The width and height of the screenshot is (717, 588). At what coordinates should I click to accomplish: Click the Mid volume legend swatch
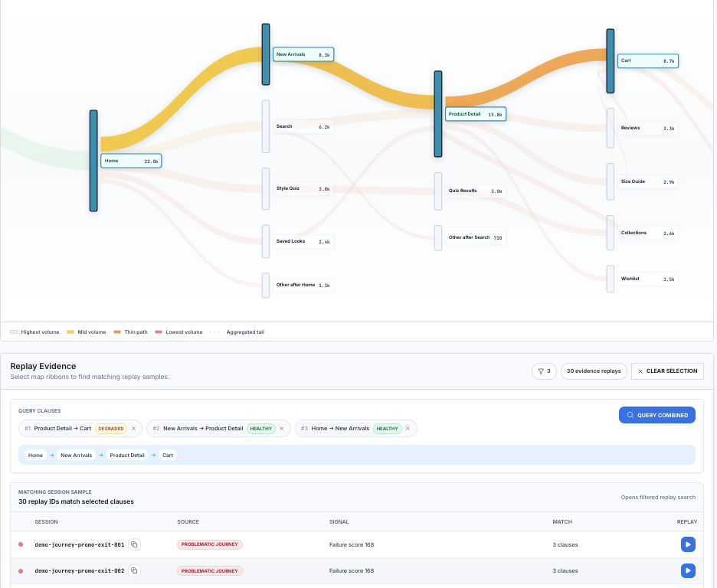click(x=70, y=332)
